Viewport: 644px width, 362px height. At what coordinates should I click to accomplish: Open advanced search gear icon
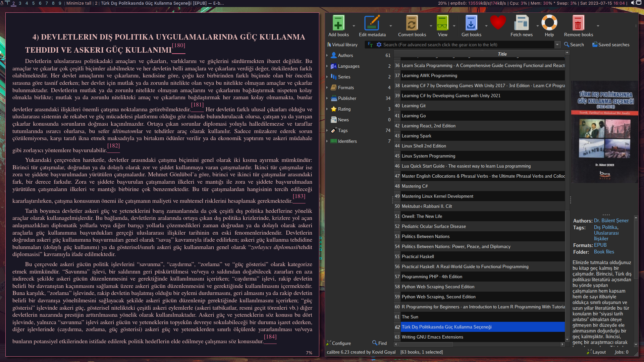point(379,45)
